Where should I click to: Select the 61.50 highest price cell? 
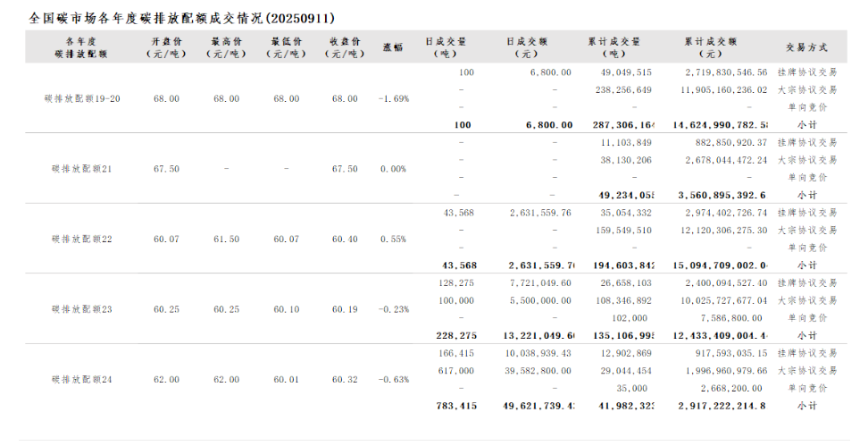(226, 239)
